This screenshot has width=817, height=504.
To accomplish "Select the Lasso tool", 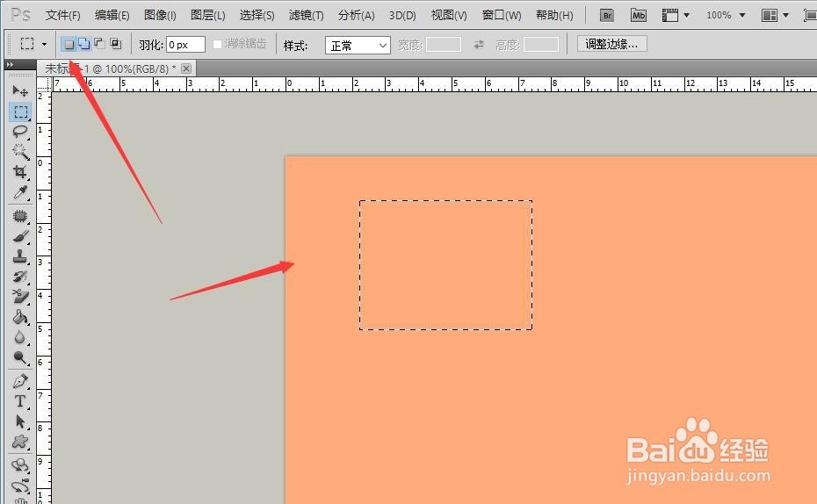I will tap(20, 131).
